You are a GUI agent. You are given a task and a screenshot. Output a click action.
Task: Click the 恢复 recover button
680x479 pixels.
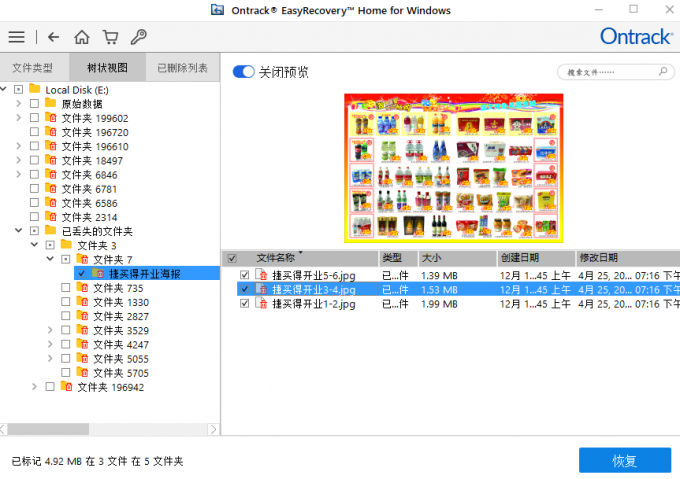coord(625,460)
